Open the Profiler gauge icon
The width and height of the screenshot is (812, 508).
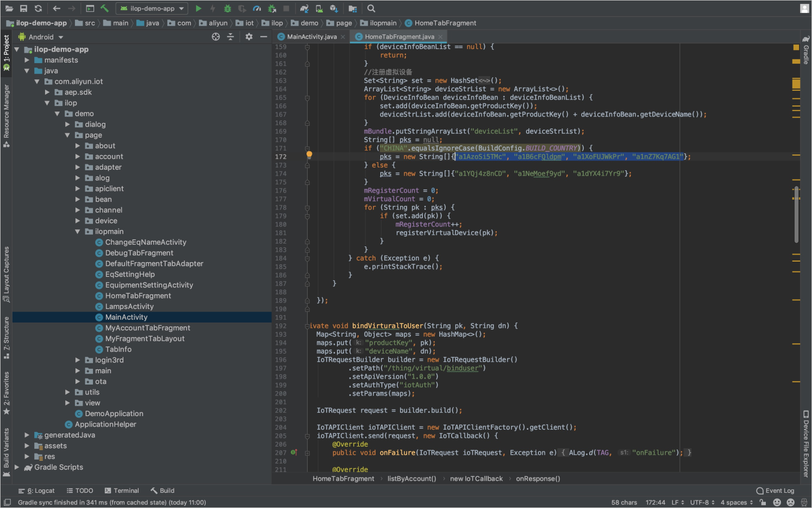257,9
